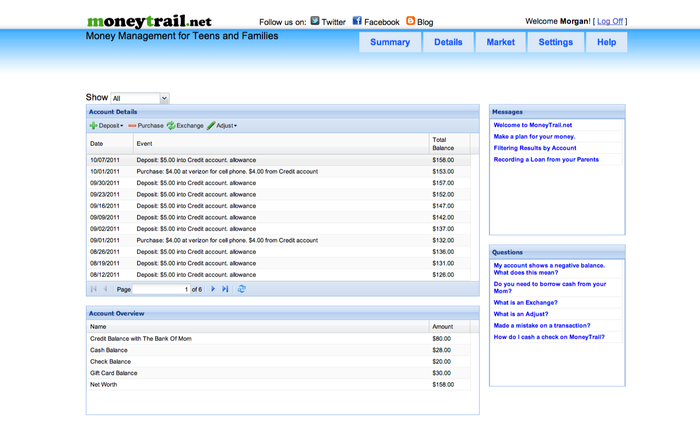The height and width of the screenshot is (437, 700).
Task: Click the Log Off link
Action: click(610, 21)
